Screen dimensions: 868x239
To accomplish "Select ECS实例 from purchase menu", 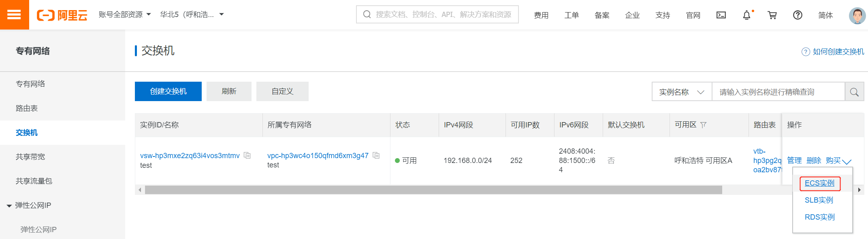I will [x=819, y=183].
